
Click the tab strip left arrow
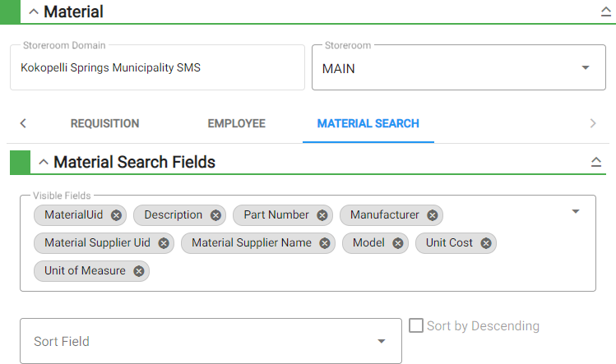(23, 123)
